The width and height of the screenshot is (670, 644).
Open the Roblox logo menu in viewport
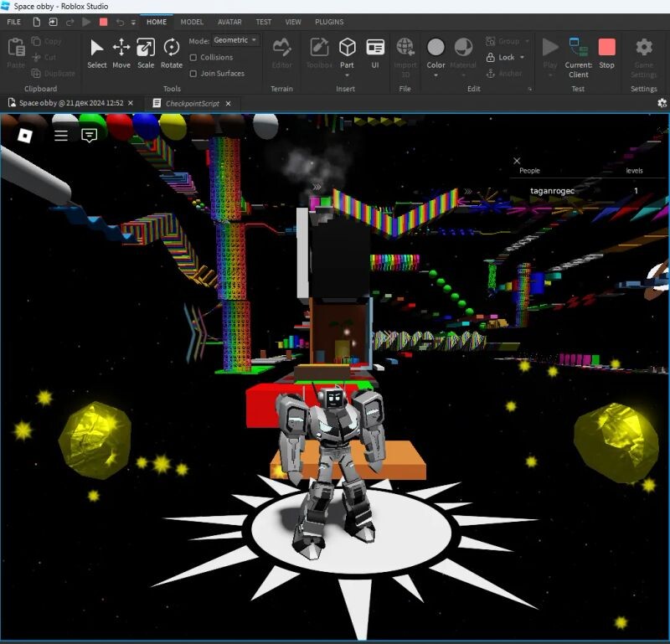click(26, 135)
